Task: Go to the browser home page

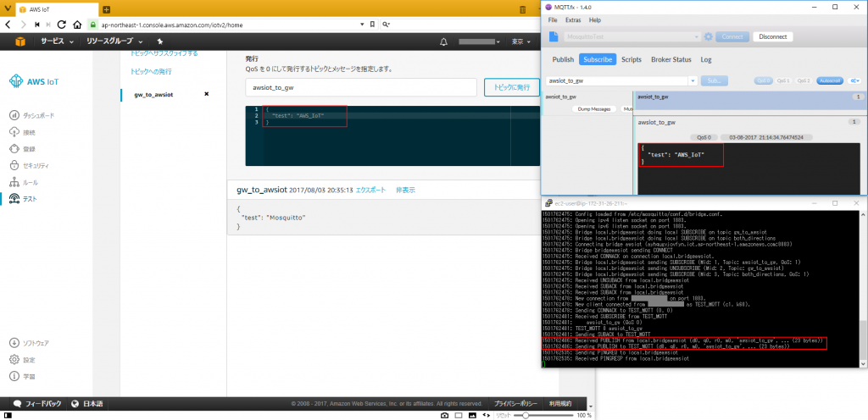Action: [x=77, y=25]
